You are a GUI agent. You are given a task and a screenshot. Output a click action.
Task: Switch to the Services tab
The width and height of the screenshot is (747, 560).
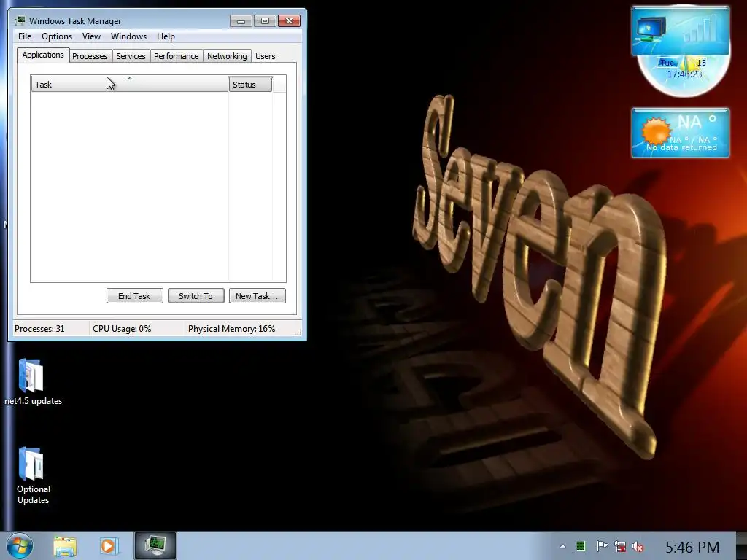[x=131, y=56]
